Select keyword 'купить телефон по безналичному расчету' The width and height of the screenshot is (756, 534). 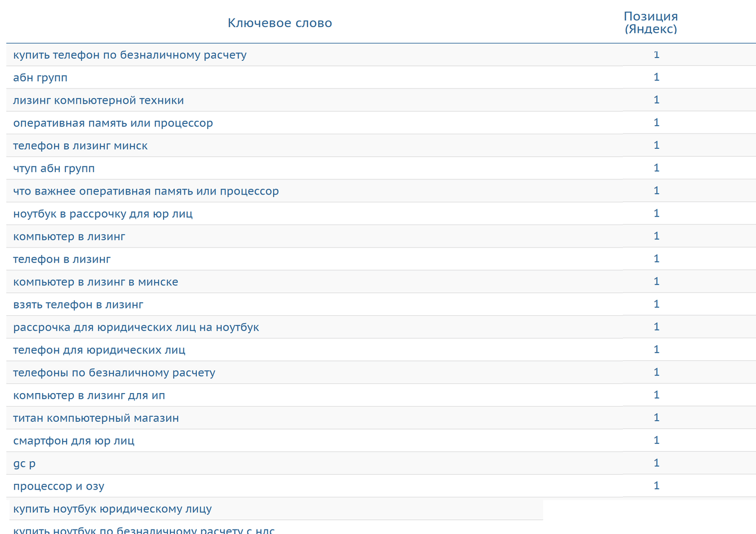click(x=130, y=55)
